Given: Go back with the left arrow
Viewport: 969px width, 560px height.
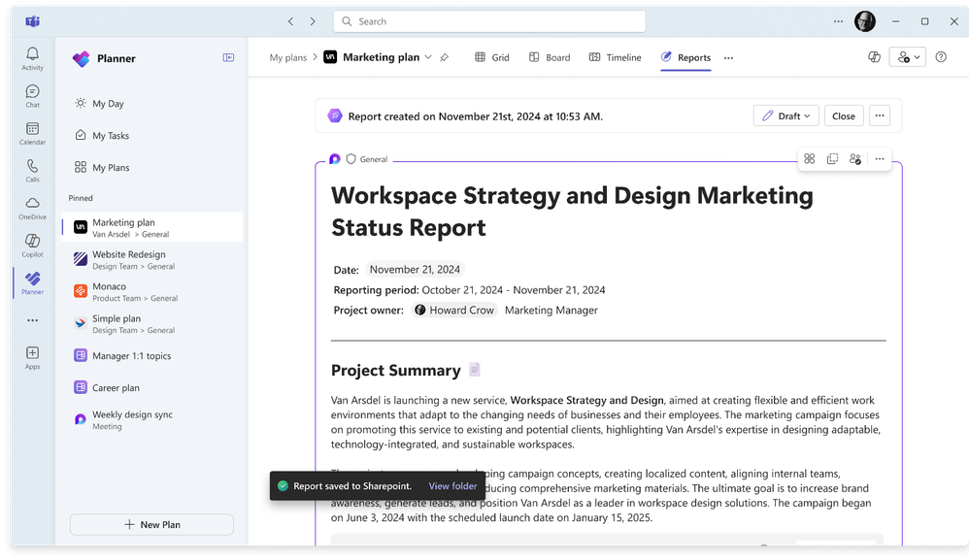Looking at the screenshot, I should point(290,21).
